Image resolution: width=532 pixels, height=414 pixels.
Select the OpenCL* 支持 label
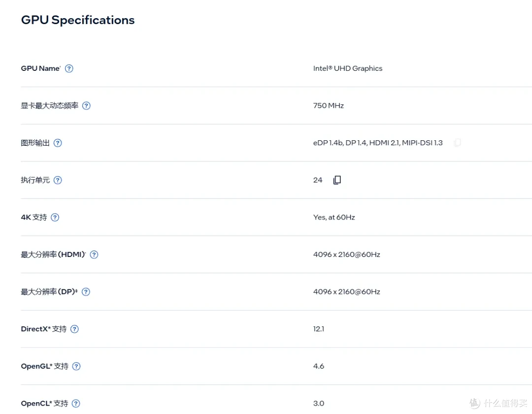pos(44,404)
